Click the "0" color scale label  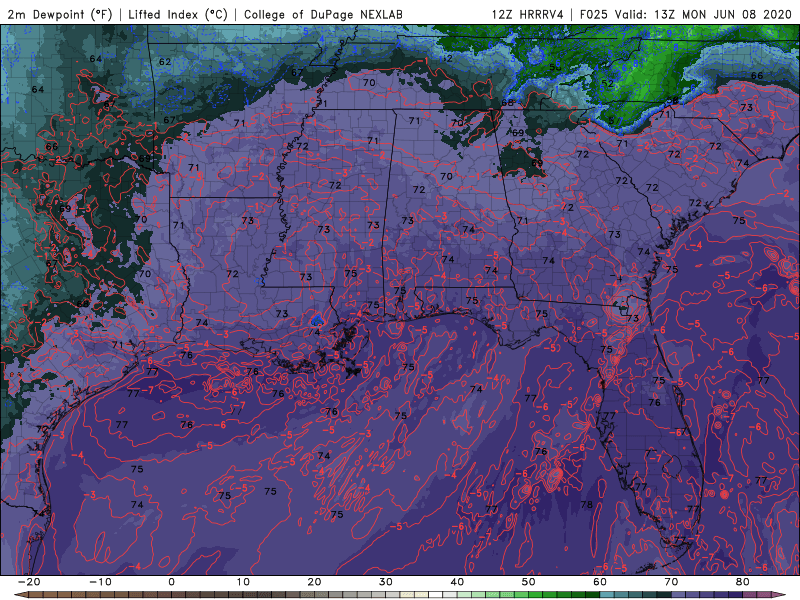[171, 582]
